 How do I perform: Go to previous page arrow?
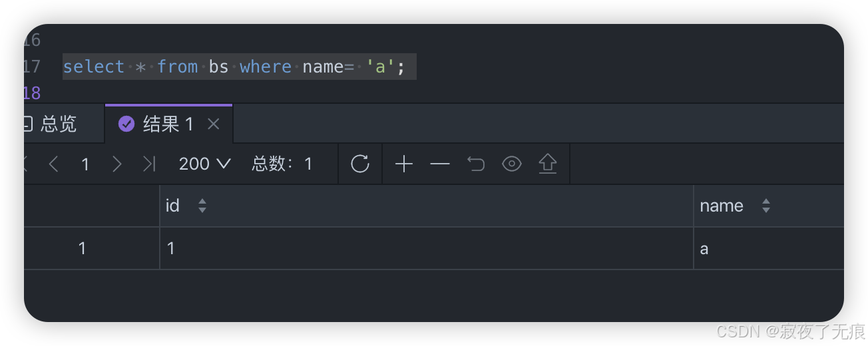click(54, 164)
